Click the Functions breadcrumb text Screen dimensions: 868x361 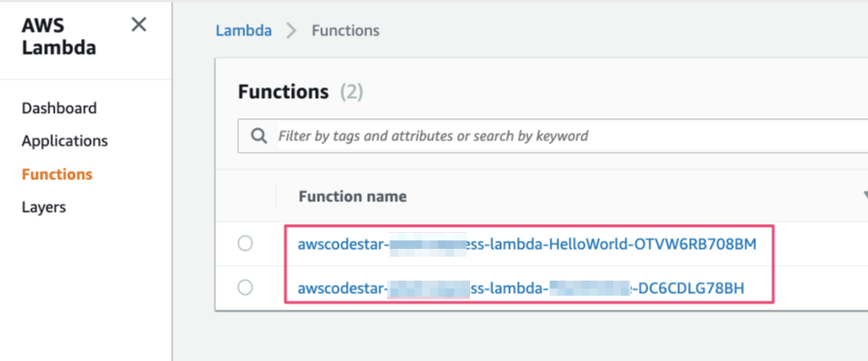click(x=346, y=31)
